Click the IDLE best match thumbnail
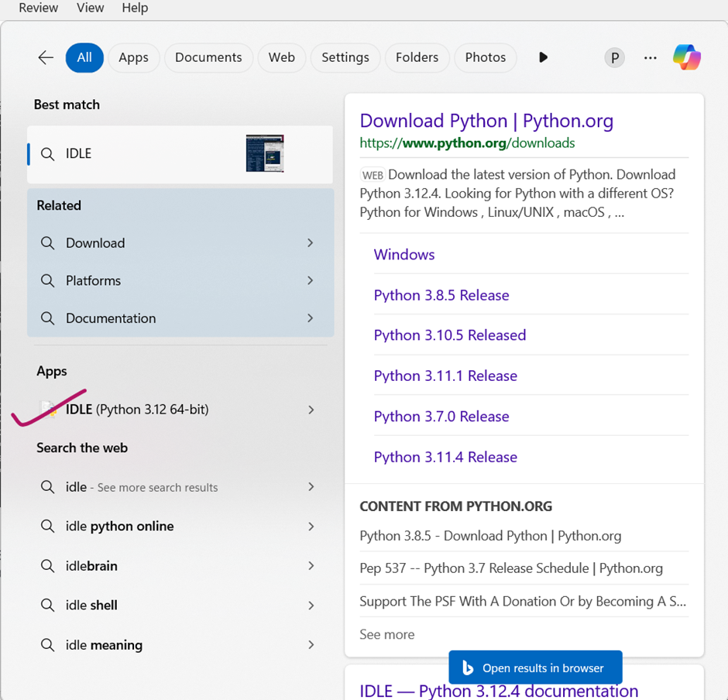Viewport: 728px width, 700px height. [265, 153]
